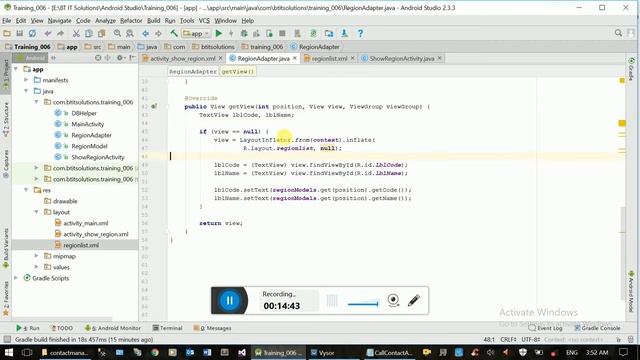640x360 pixels.
Task: Select activity_main.xml in layout folder
Action: click(x=85, y=223)
